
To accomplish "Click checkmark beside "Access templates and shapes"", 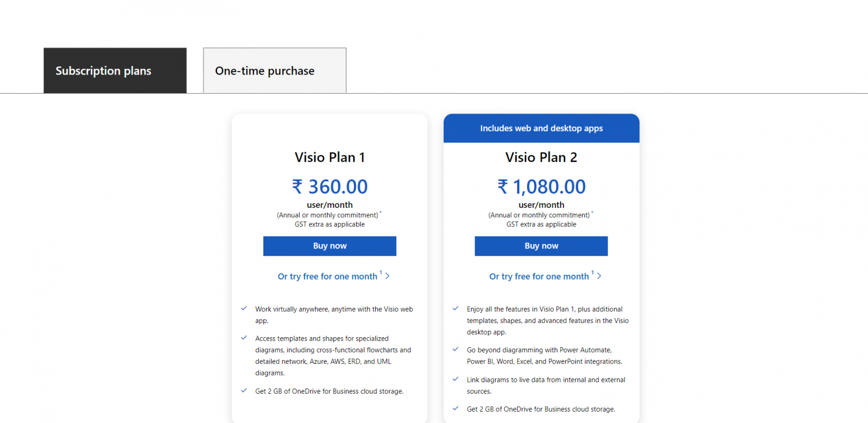I will click(244, 338).
